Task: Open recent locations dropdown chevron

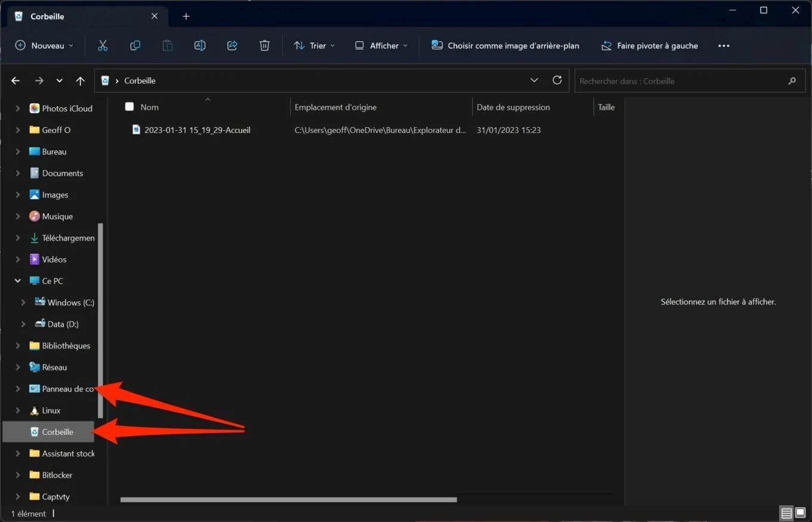Action: coord(59,81)
